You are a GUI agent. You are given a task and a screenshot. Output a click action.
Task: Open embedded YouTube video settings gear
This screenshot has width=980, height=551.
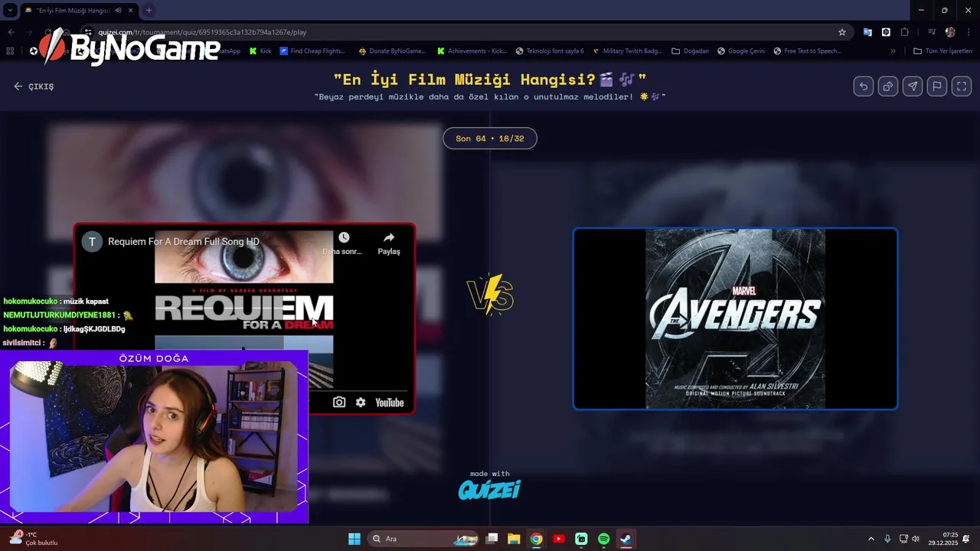click(361, 403)
